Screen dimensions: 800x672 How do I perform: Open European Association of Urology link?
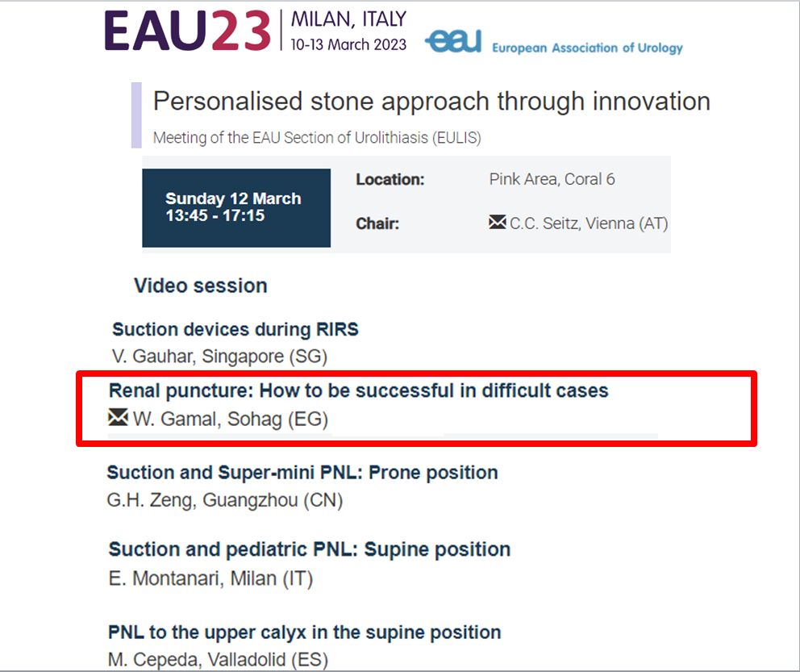tap(587, 48)
